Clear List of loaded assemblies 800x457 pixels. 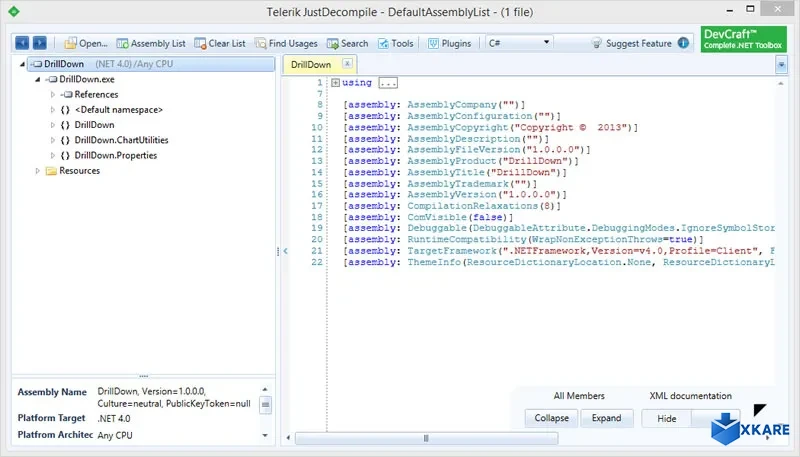[x=220, y=43]
